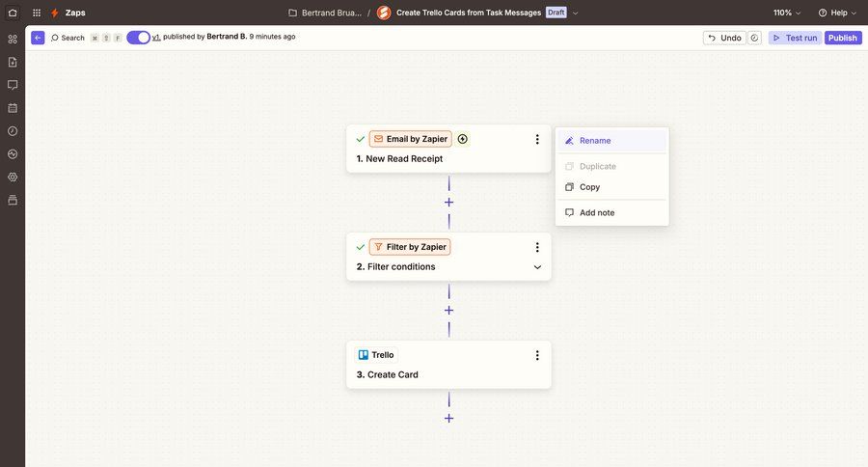Open the Zap details file icon

[x=13, y=62]
